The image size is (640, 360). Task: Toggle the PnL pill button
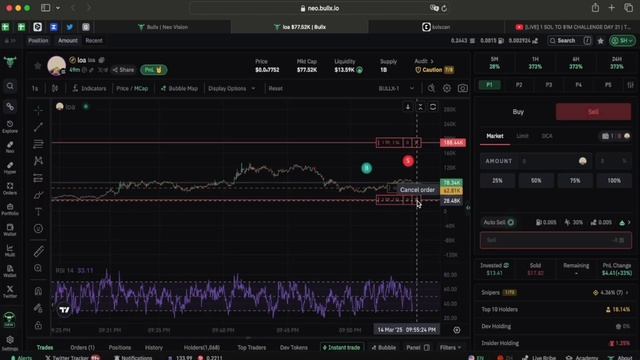(x=153, y=70)
